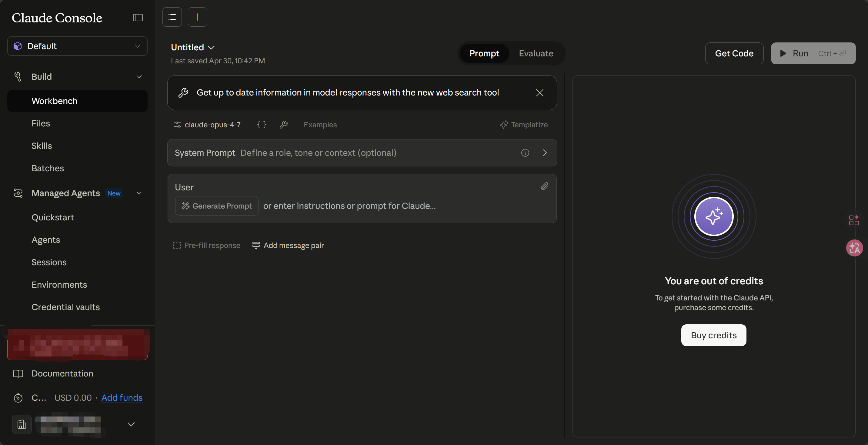
Task: Click the Examples button
Action: 320,125
